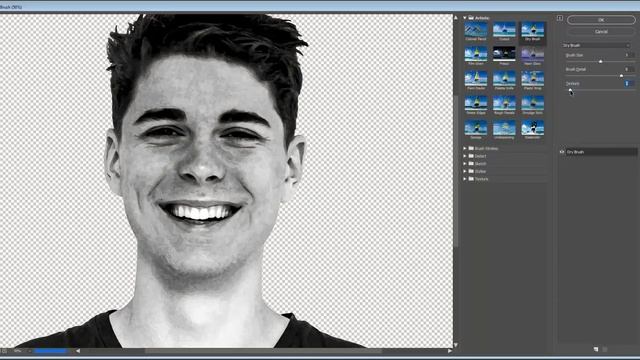This screenshot has height=360, width=640.
Task: Click the preview scroll down arrow
Action: [x=456, y=345]
